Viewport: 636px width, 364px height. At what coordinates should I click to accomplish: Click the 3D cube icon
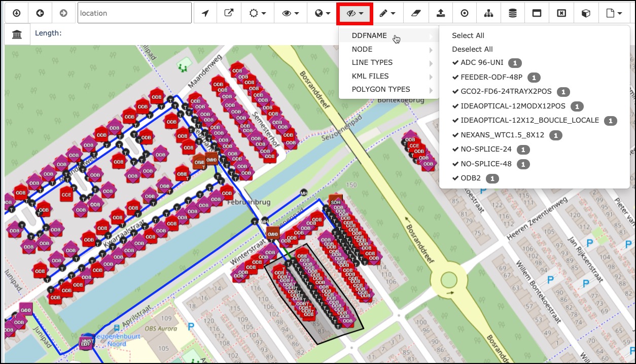[x=586, y=13]
